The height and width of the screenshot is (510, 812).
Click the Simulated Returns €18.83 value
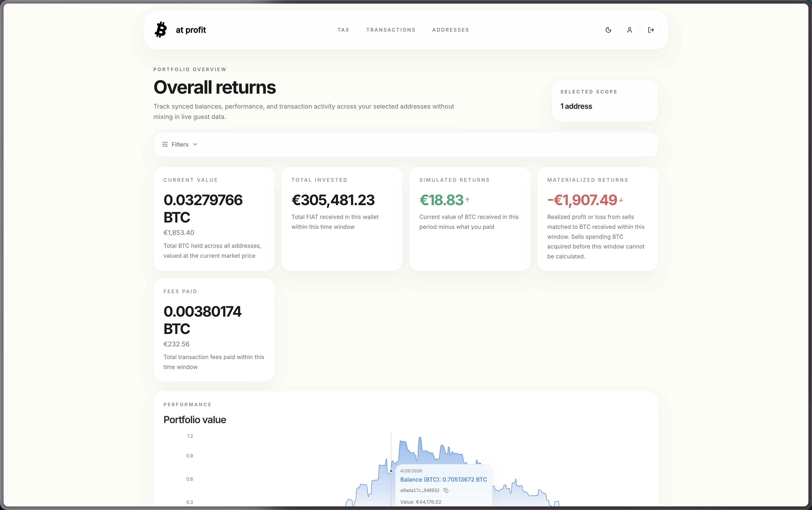441,200
